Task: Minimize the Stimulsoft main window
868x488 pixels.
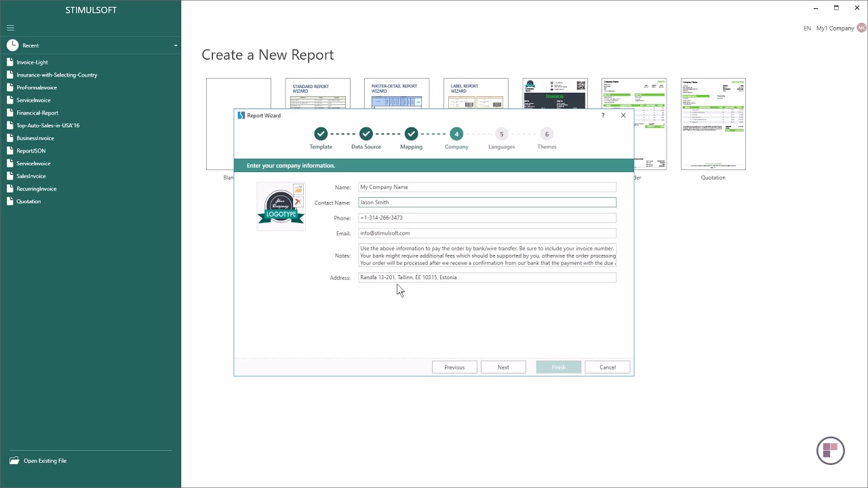Action: coord(815,7)
